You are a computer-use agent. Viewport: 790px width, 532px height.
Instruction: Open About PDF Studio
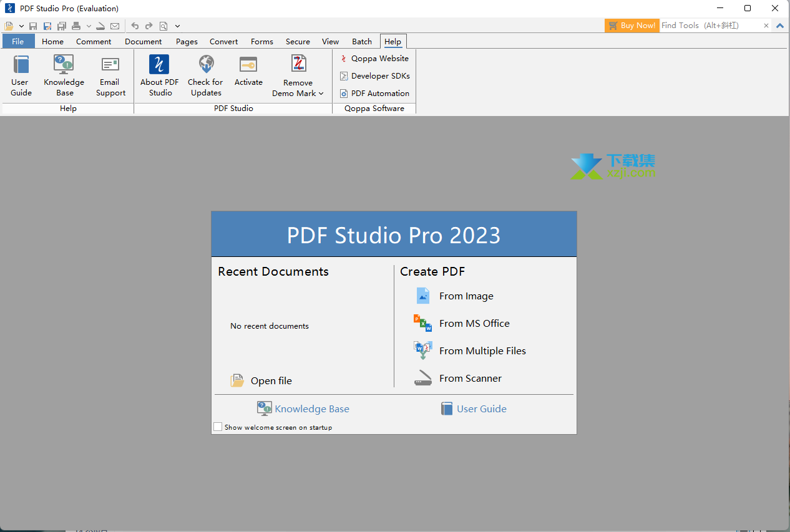160,75
